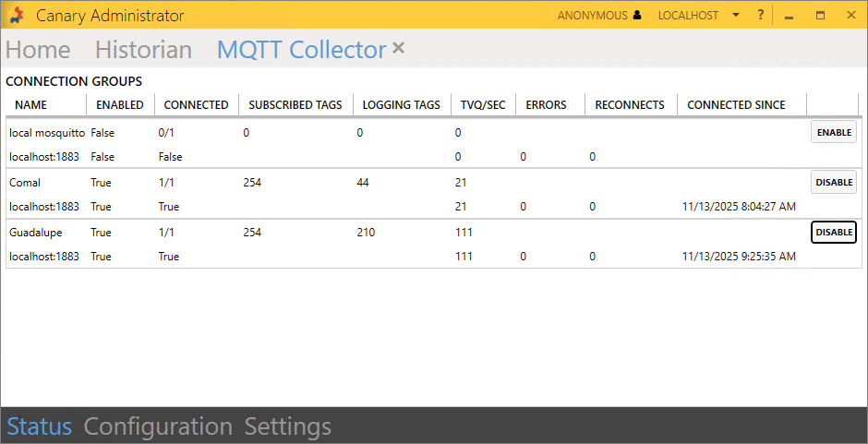Sort by the ENABLED column header

120,105
